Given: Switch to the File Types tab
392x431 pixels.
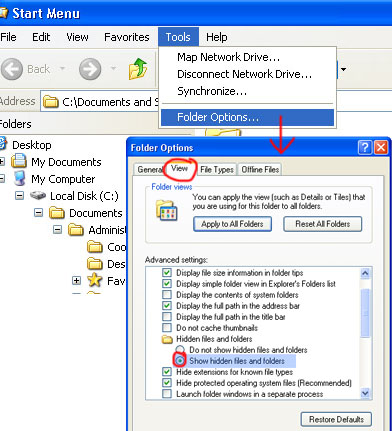Looking at the screenshot, I should coord(217,169).
